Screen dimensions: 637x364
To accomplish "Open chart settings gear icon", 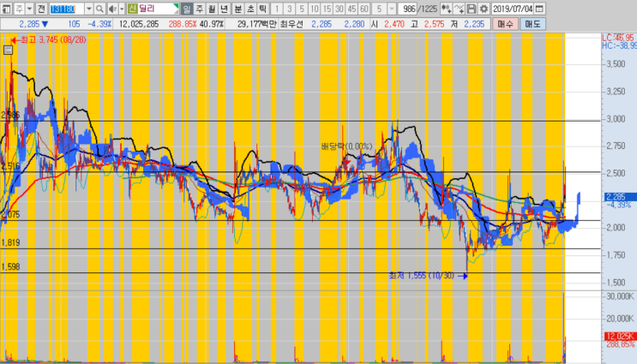I will [484, 9].
